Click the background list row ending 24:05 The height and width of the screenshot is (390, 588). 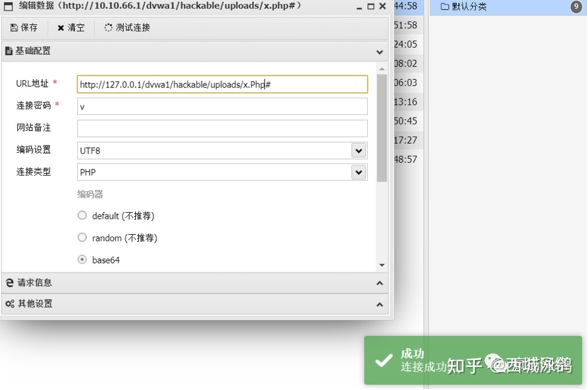(x=408, y=44)
